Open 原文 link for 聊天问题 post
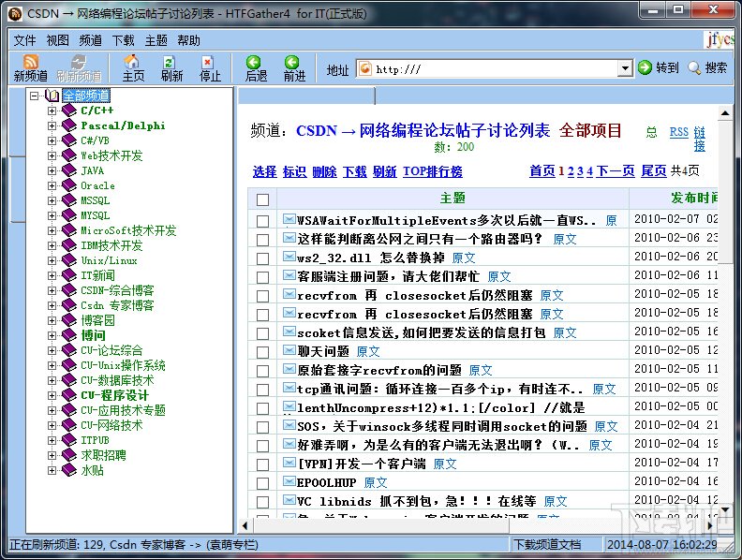The width and height of the screenshot is (742, 560). [x=367, y=351]
